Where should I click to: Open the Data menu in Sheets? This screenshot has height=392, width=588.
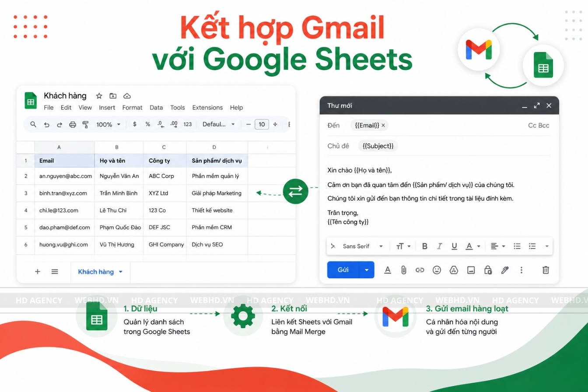click(156, 108)
